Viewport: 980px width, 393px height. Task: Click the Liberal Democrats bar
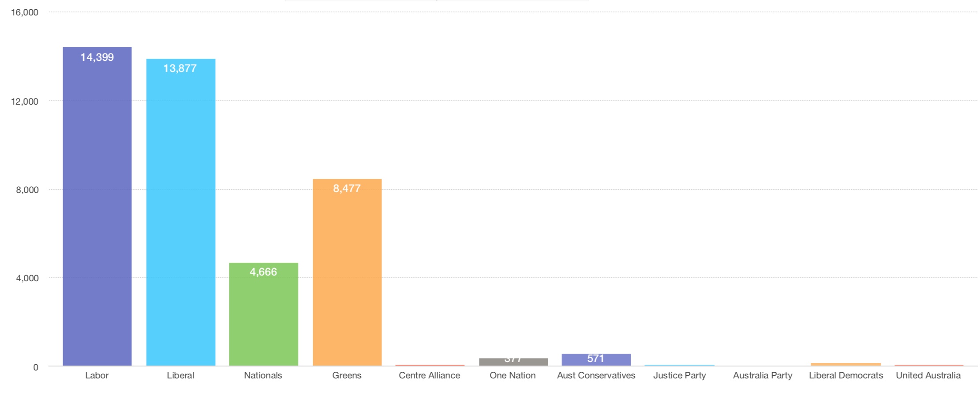point(846,364)
